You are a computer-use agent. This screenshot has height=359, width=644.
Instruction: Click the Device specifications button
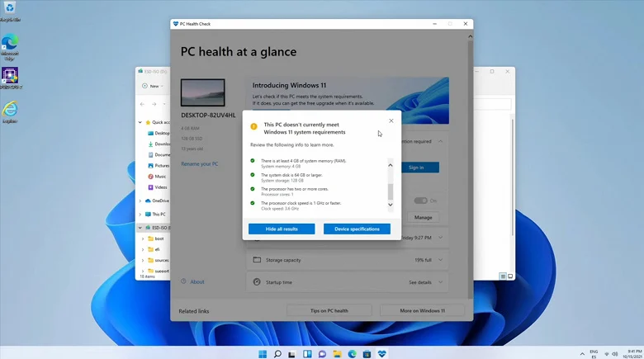click(357, 229)
